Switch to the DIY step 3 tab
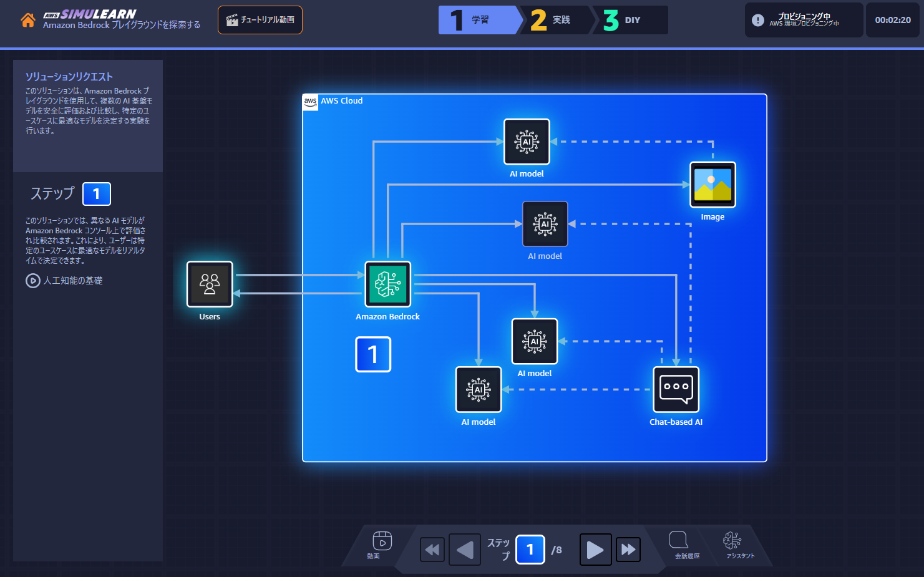The height and width of the screenshot is (577, 924). 630,20
